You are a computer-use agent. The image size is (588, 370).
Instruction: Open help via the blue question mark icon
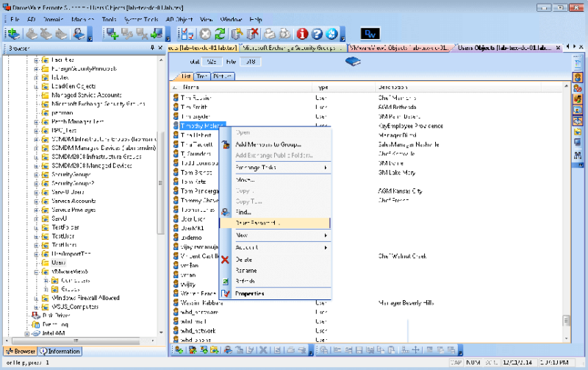[x=317, y=34]
